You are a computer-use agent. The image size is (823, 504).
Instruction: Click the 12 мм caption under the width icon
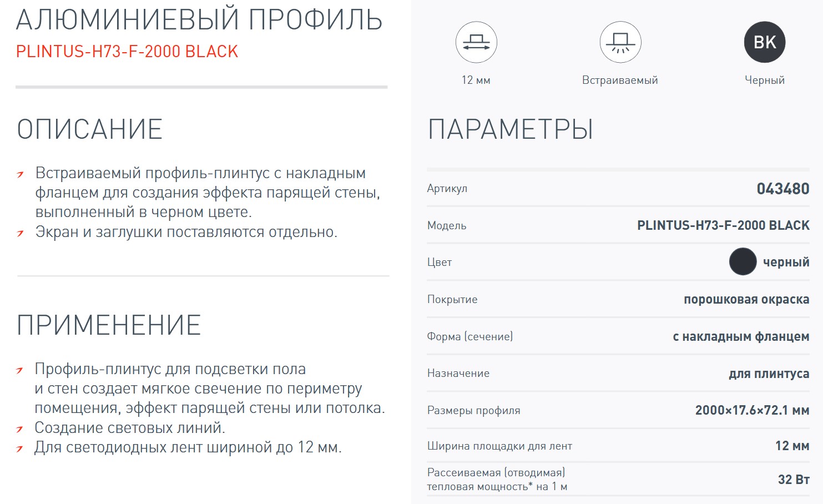point(476,80)
